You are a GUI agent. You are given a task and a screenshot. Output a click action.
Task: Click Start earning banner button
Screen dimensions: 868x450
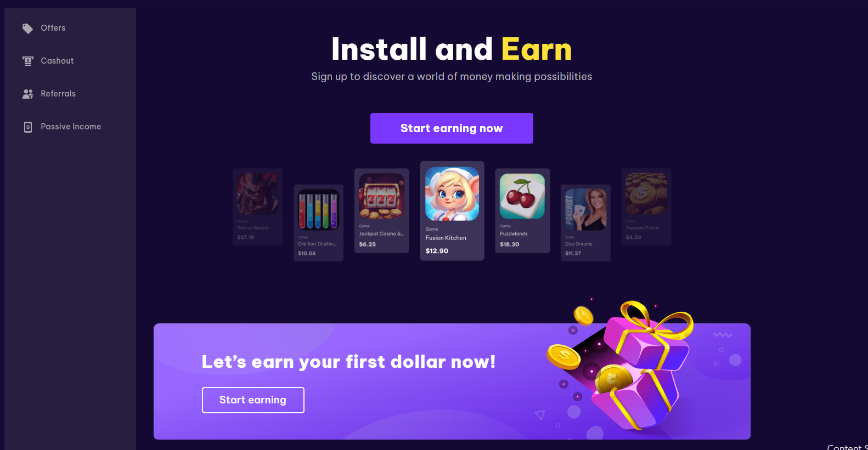[x=253, y=400]
